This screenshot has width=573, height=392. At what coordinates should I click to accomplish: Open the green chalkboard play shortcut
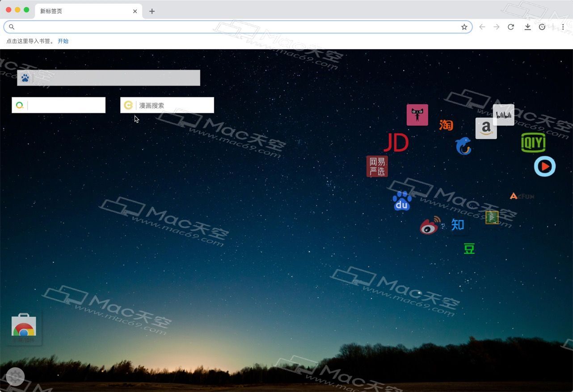(492, 218)
